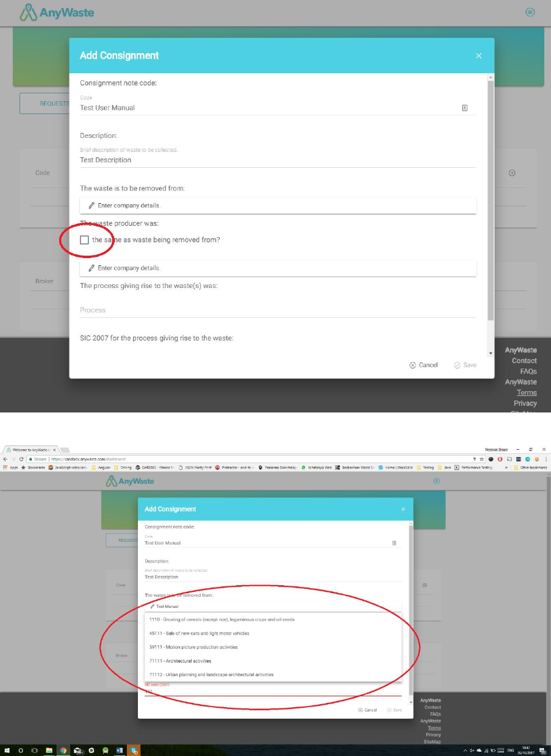
Task: Open Skype from the taskbar
Action: point(134,751)
